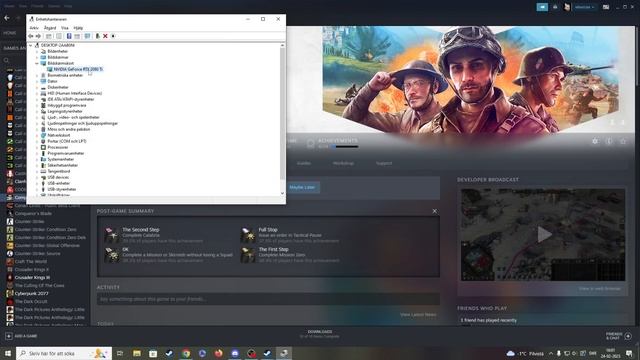Screen dimensions: 640x360
Task: Select Ljud-, video- och spelenheter row
Action: [73, 117]
